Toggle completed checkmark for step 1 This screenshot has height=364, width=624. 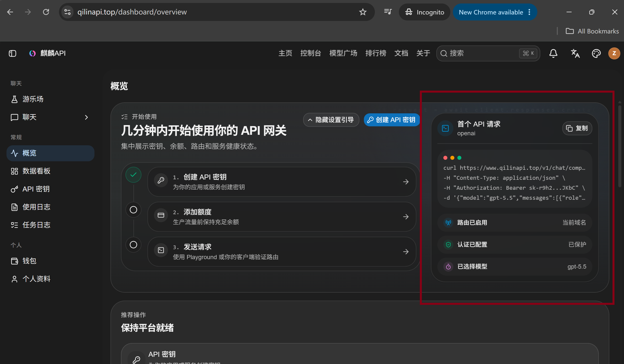tap(133, 175)
